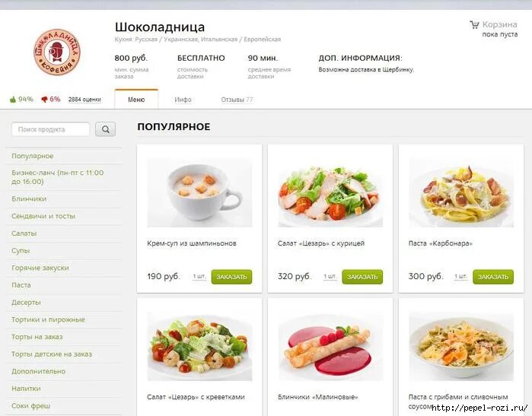Switch to the Инфо tab
532x416 pixels.
pyautogui.click(x=183, y=100)
